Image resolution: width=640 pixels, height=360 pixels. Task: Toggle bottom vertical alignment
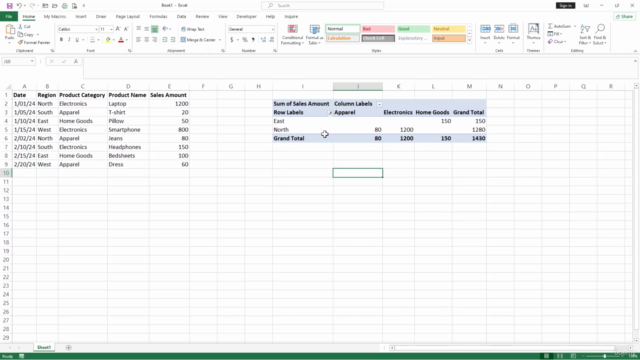click(155, 29)
